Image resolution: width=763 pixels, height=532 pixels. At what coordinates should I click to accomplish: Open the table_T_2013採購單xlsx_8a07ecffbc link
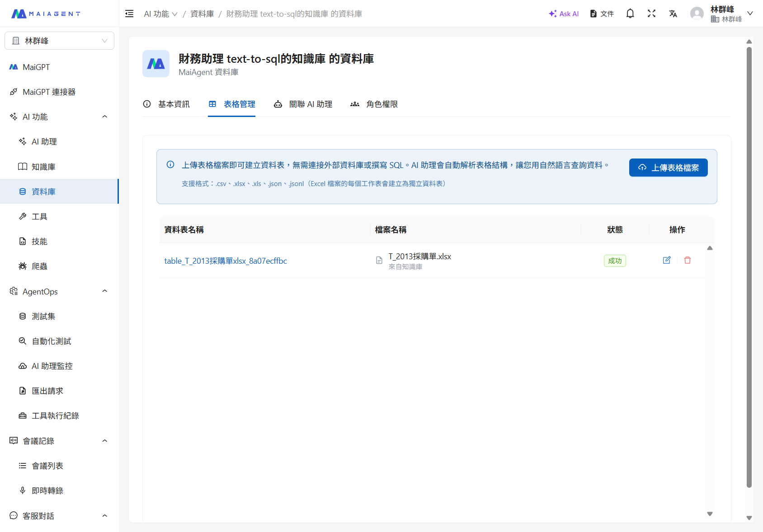(226, 261)
